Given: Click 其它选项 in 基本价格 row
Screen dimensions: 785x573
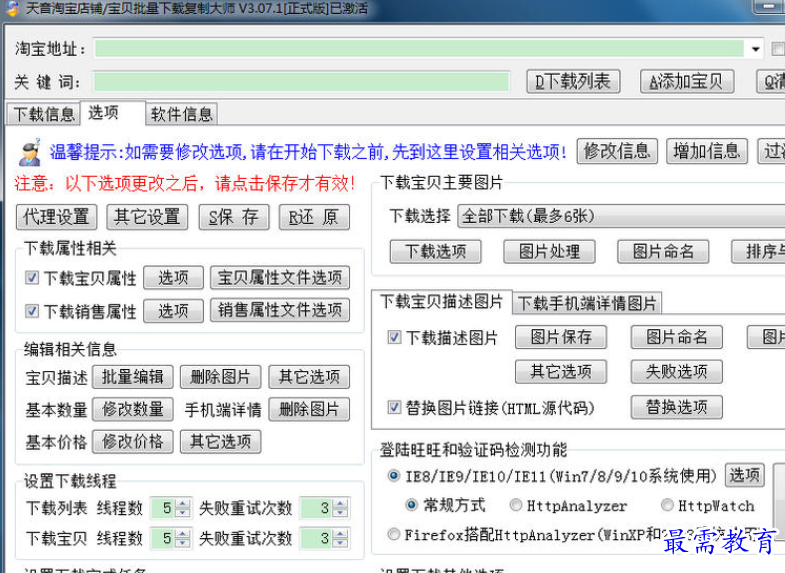Looking at the screenshot, I should pos(220,442).
